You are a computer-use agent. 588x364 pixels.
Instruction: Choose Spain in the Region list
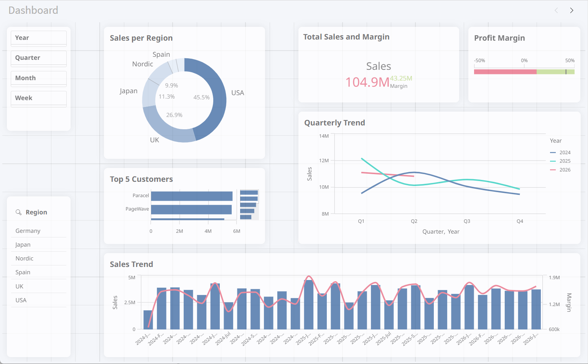[x=39, y=272]
